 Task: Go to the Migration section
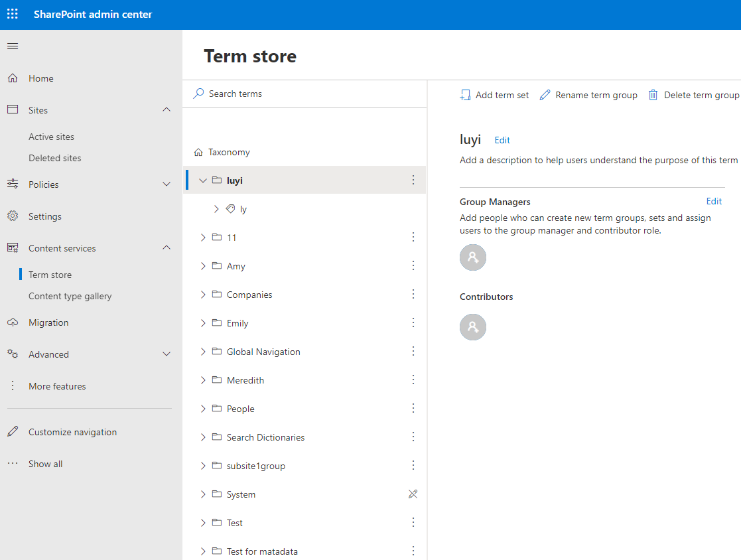coord(49,322)
